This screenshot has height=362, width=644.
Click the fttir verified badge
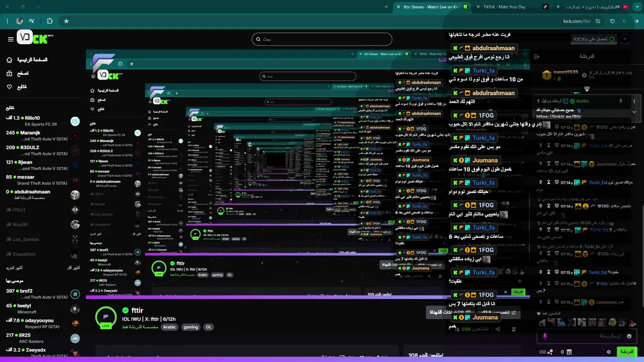pos(125,311)
